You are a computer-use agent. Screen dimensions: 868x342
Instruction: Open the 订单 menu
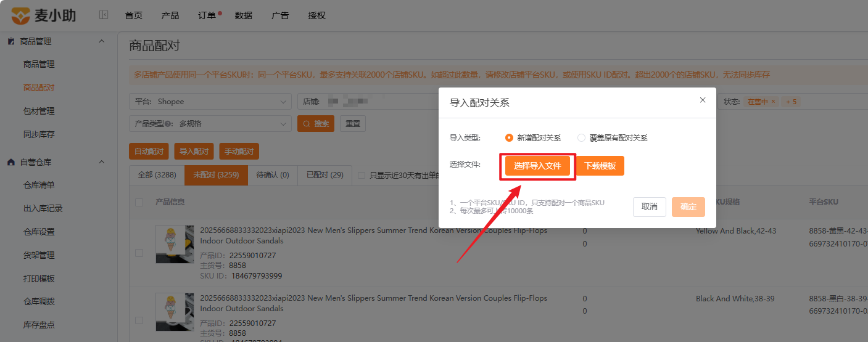[x=207, y=15]
